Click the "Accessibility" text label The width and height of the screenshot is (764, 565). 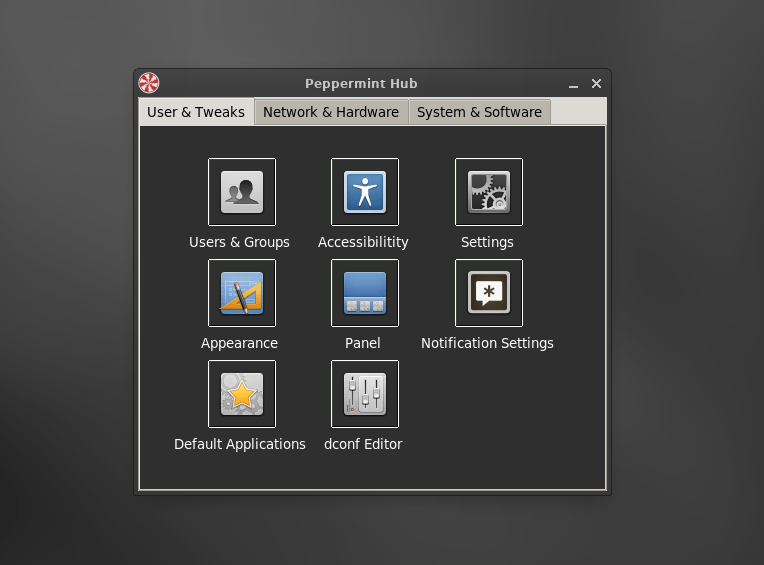(363, 242)
